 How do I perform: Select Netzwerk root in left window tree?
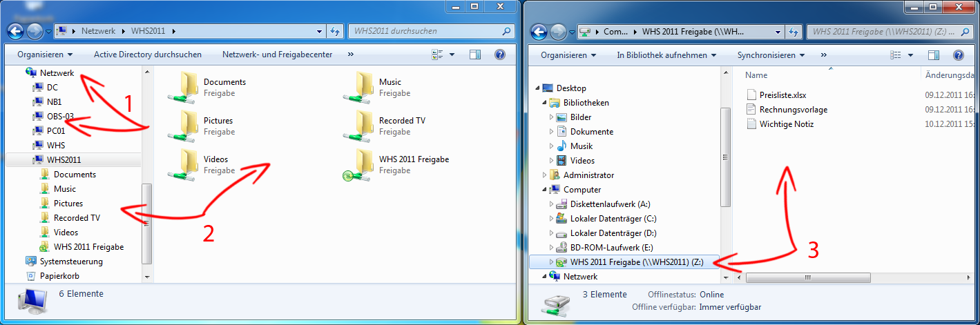[50, 73]
